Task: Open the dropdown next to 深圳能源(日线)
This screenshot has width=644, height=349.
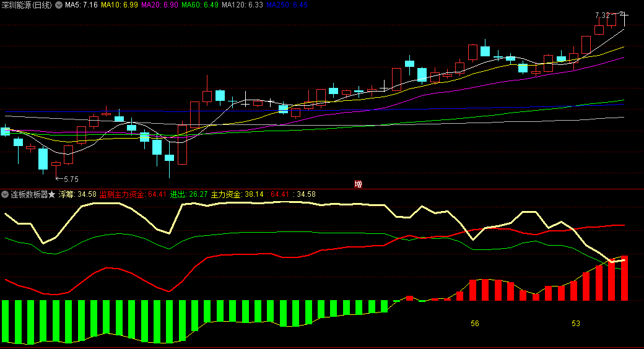Action: 59,5
